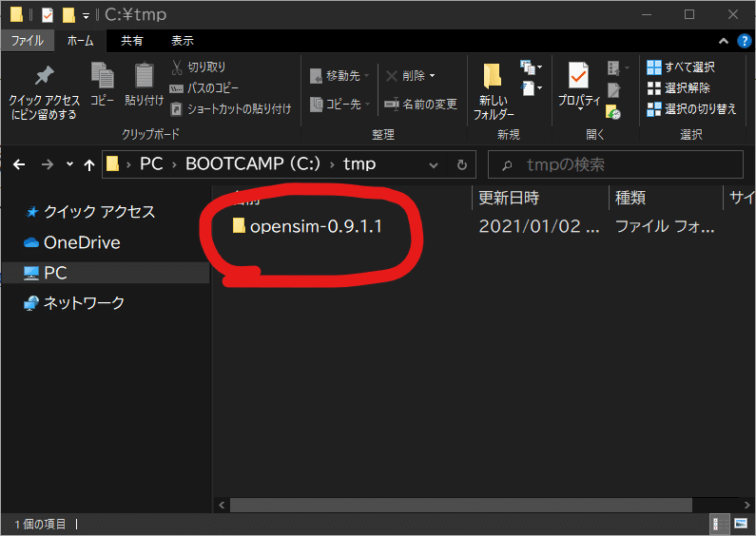Refresh the current folder view
756x536 pixels.
(462, 165)
